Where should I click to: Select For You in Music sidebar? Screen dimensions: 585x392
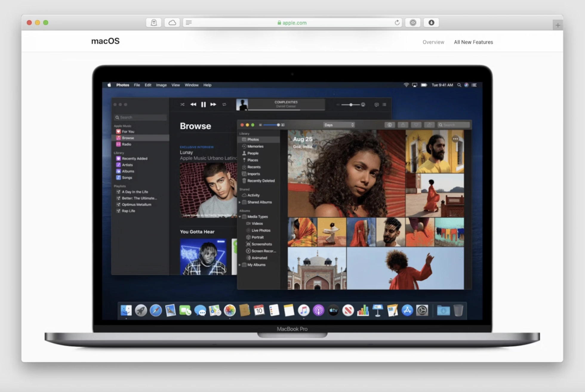tap(140, 132)
